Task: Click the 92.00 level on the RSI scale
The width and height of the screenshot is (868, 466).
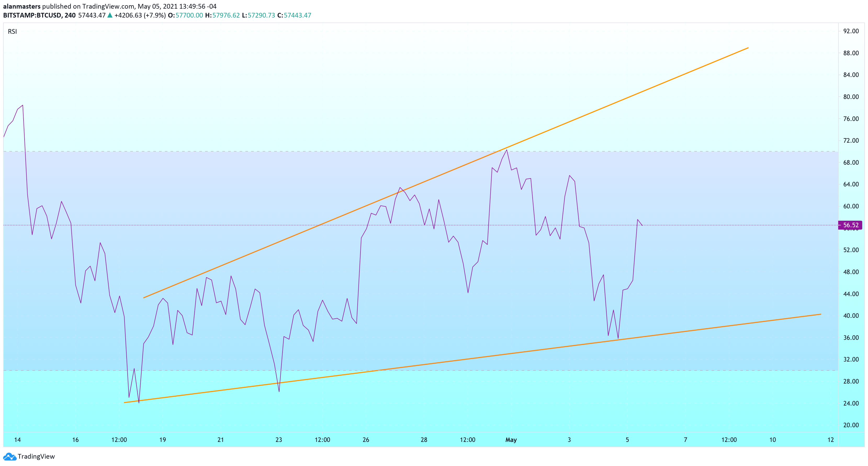Action: [851, 31]
